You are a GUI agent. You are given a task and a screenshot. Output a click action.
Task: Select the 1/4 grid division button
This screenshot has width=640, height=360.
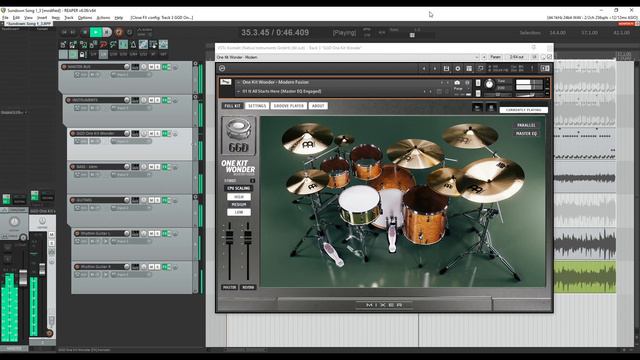coord(93,54)
